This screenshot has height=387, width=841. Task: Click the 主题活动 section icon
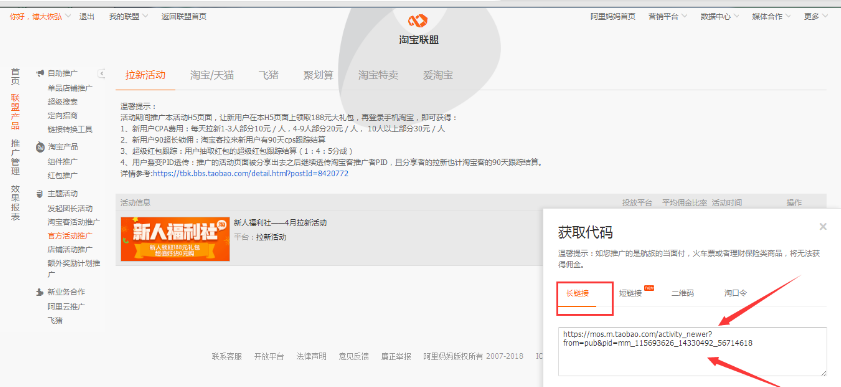40,194
